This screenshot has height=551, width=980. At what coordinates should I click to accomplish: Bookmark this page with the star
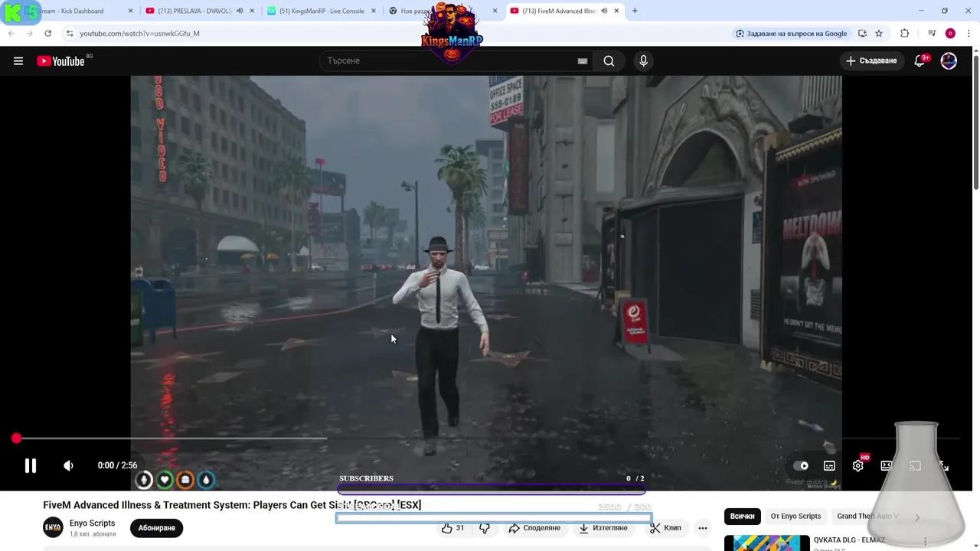tap(879, 34)
